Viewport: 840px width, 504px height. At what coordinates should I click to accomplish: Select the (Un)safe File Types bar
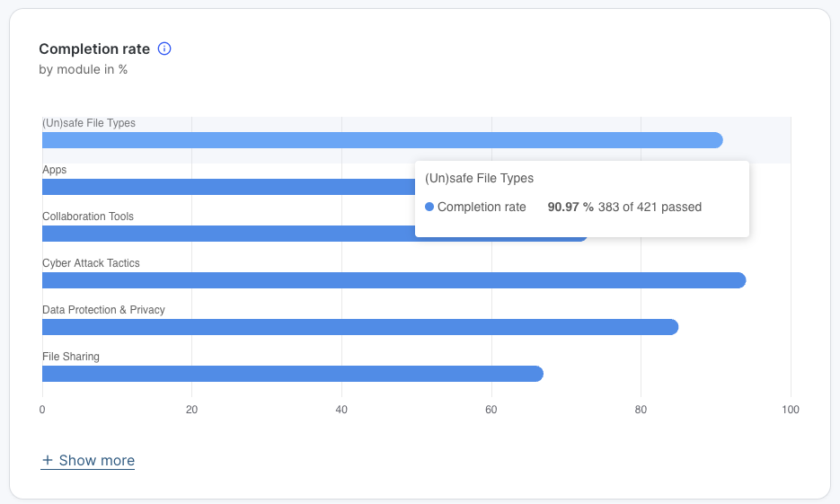(x=382, y=140)
